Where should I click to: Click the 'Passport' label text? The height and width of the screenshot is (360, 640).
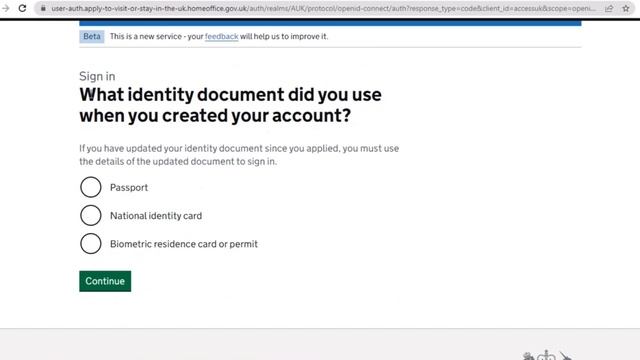tap(129, 188)
